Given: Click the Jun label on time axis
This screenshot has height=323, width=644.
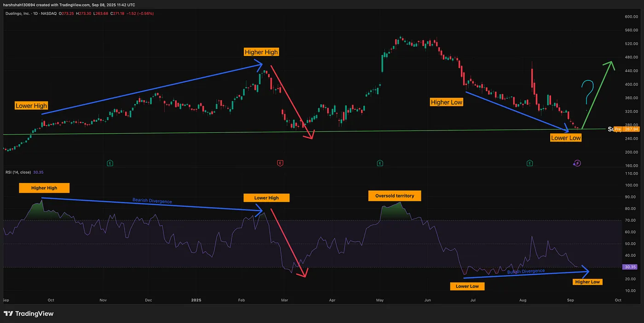Looking at the screenshot, I should tap(427, 300).
